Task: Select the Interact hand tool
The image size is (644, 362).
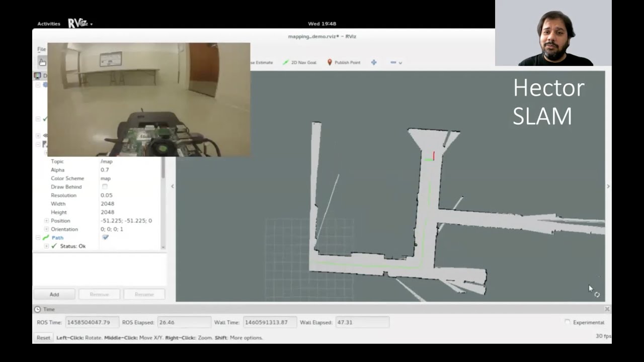Action: click(42, 62)
